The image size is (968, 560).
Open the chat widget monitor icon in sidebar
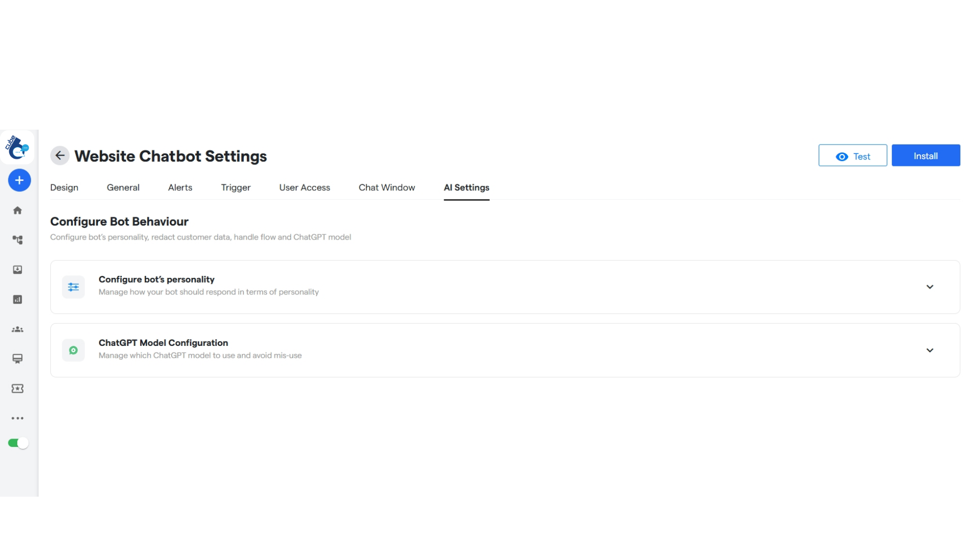point(18,359)
